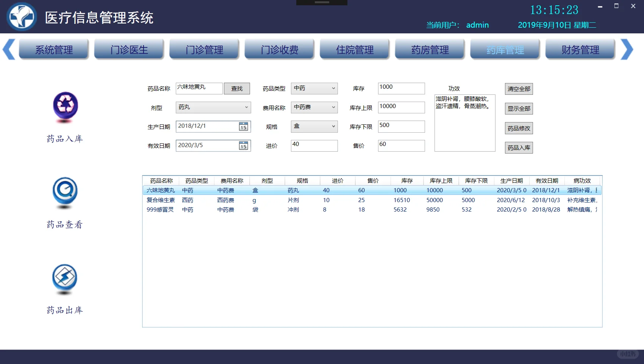Click the 显示全部 button to show all drugs
This screenshot has height=364, width=644.
pyautogui.click(x=519, y=108)
